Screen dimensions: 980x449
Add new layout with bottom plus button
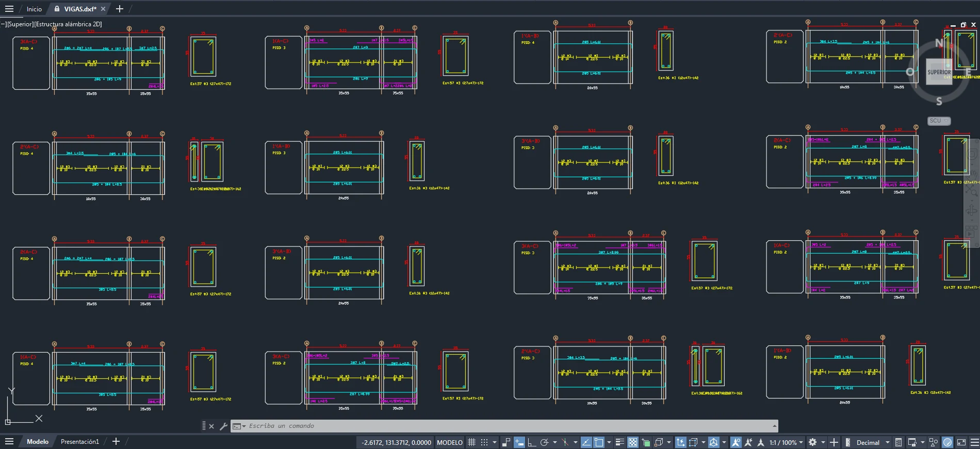pyautogui.click(x=116, y=442)
